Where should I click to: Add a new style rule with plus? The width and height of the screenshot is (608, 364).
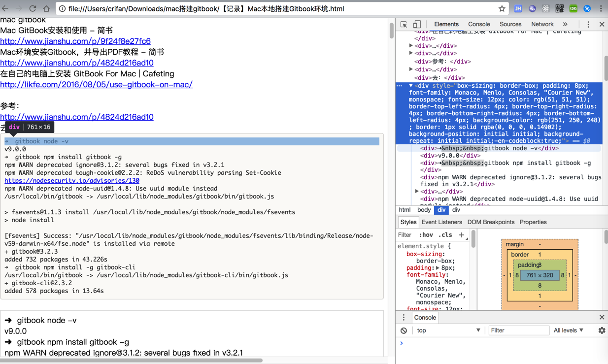(x=462, y=235)
